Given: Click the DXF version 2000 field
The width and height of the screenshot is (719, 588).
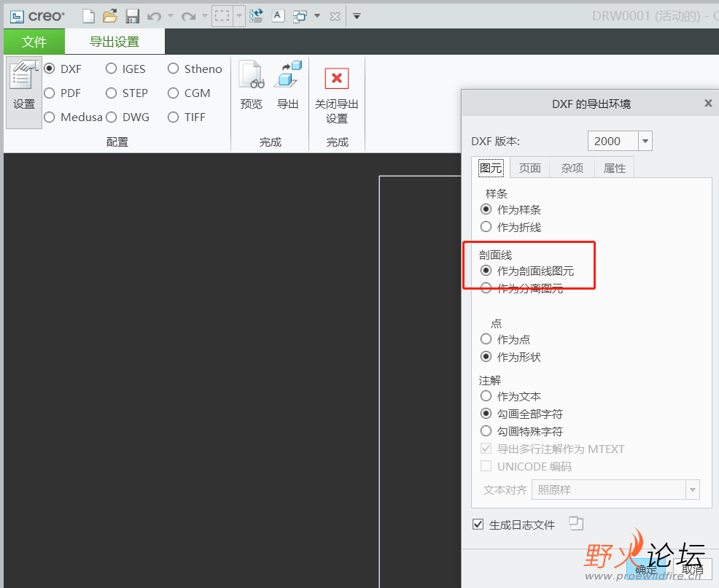Looking at the screenshot, I should 613,141.
